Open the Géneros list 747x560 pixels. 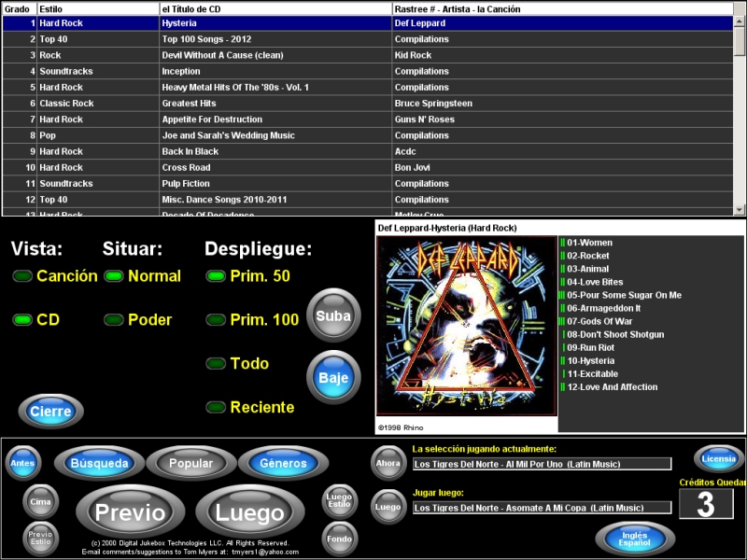(x=284, y=463)
